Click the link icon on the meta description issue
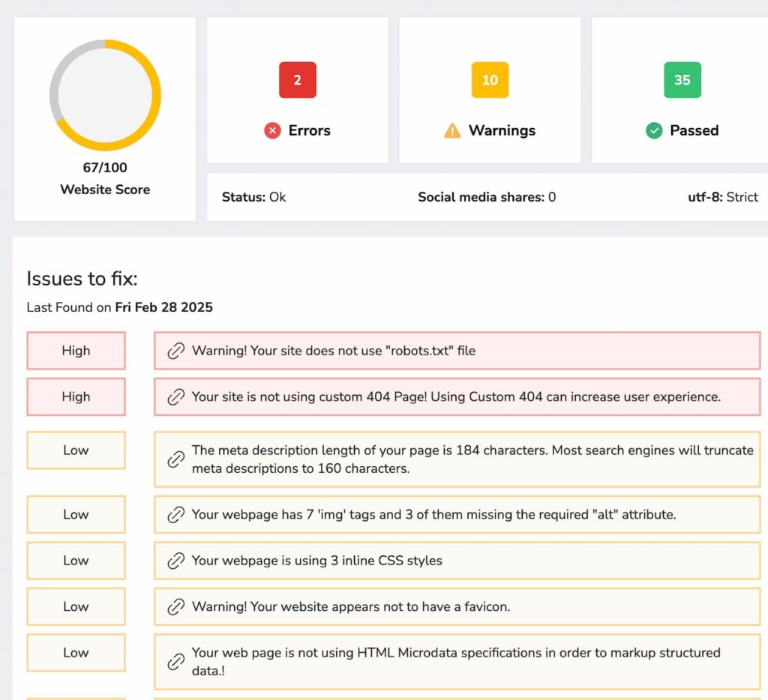 pyautogui.click(x=176, y=459)
